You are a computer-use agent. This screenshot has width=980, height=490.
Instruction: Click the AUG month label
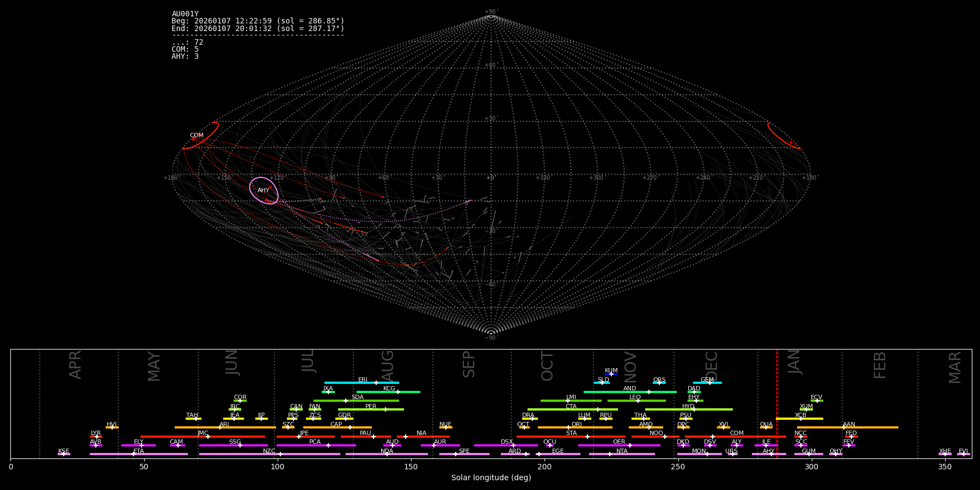click(x=387, y=365)
